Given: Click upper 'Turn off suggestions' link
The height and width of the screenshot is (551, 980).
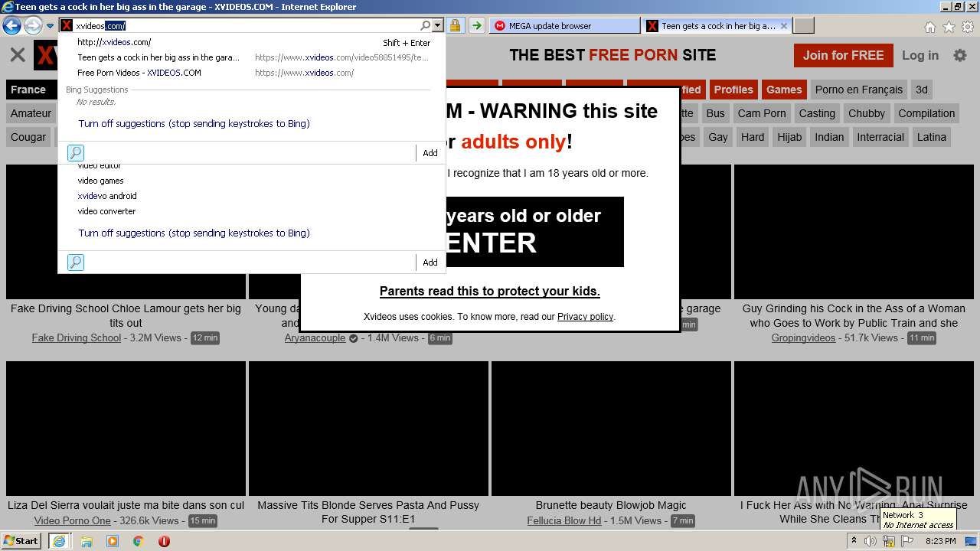Looking at the screenshot, I should [194, 123].
